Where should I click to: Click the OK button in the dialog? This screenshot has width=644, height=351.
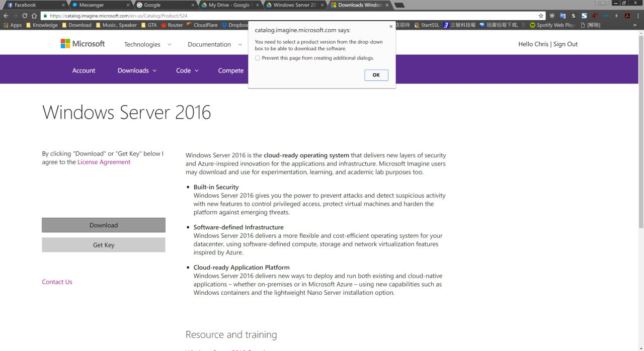point(376,75)
